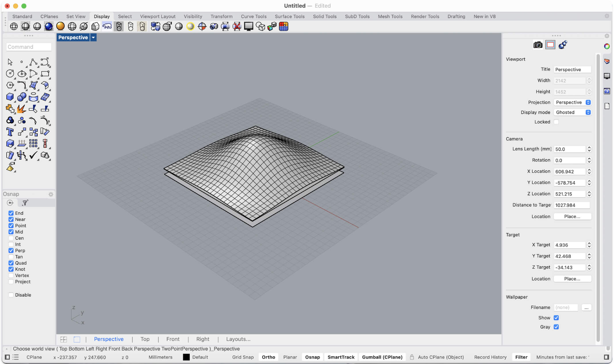Image resolution: width=614 pixels, height=364 pixels.
Task: Open the Top viewport tab
Action: 145,339
